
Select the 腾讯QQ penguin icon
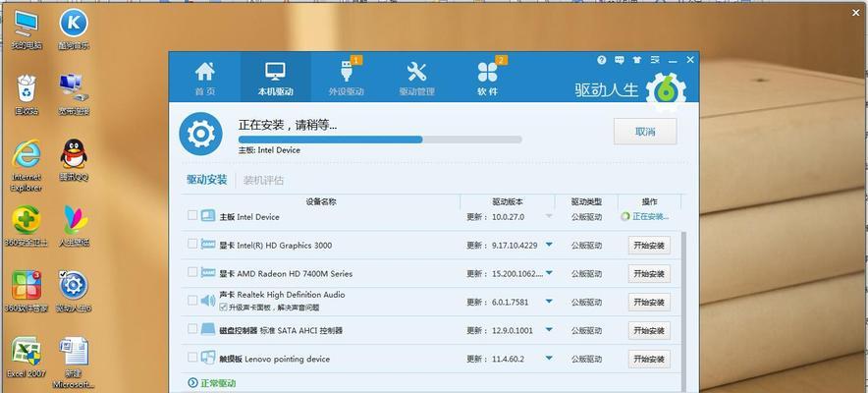(74, 160)
